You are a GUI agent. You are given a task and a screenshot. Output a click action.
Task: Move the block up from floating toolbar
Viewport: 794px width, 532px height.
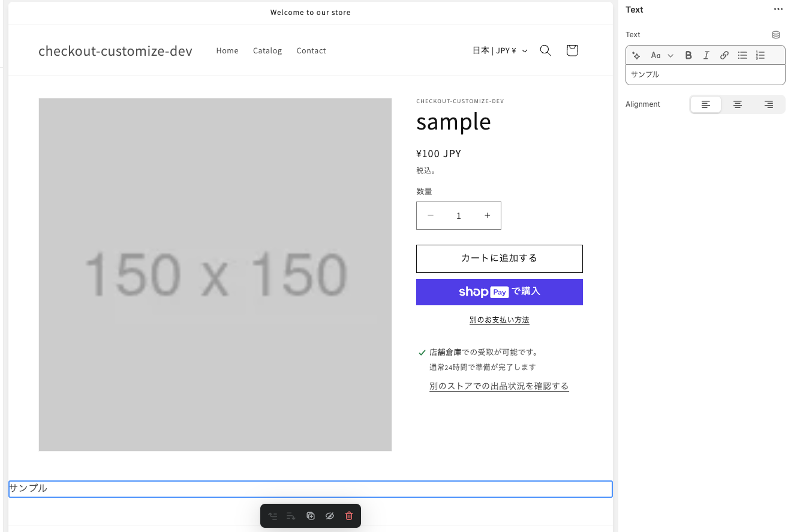273,516
